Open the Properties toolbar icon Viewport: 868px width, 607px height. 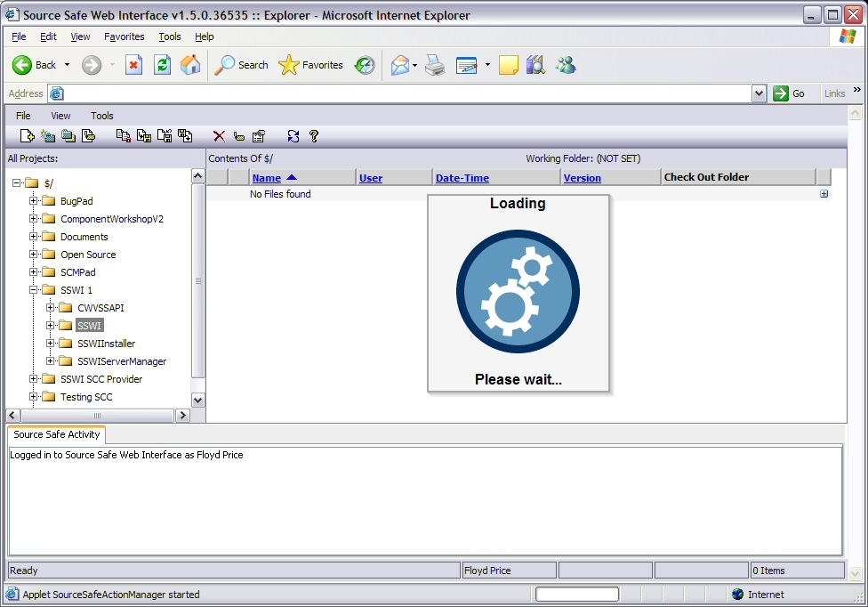pos(259,136)
